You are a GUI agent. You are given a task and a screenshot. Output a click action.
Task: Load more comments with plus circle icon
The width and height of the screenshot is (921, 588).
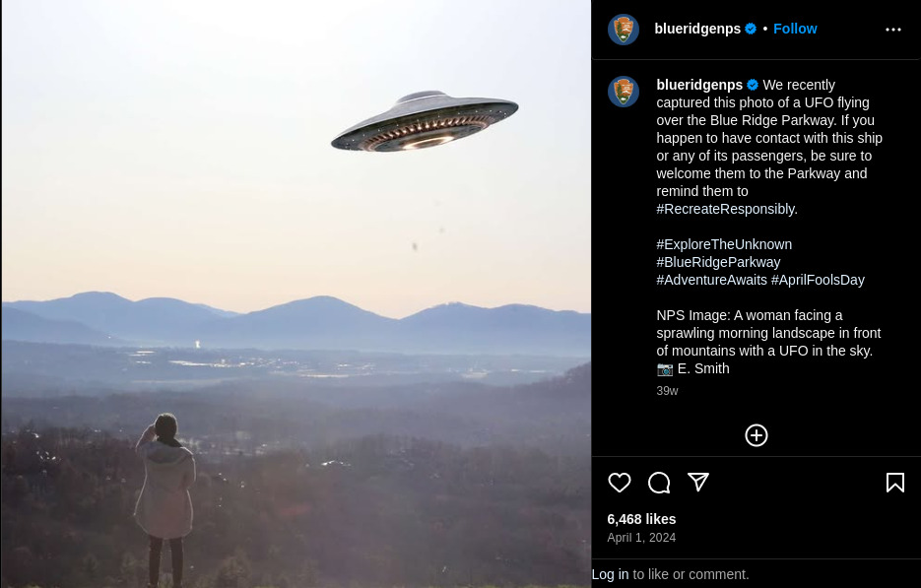click(x=756, y=435)
